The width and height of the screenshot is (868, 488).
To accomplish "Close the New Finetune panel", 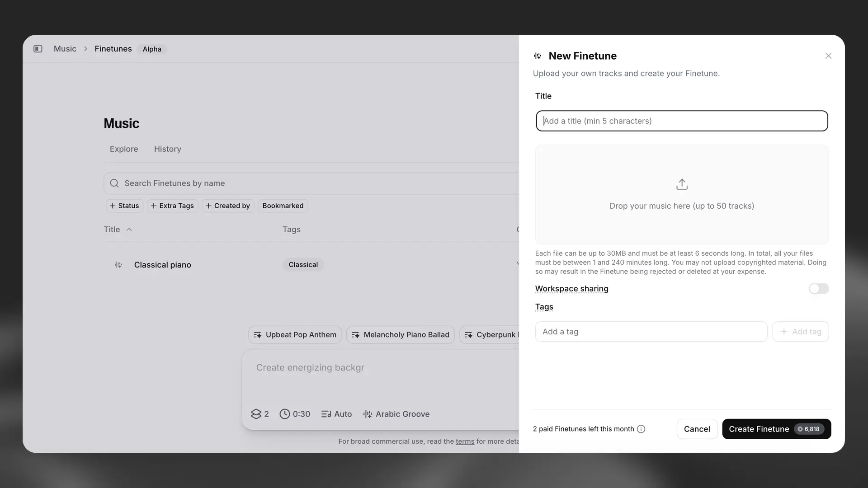I will (x=828, y=56).
